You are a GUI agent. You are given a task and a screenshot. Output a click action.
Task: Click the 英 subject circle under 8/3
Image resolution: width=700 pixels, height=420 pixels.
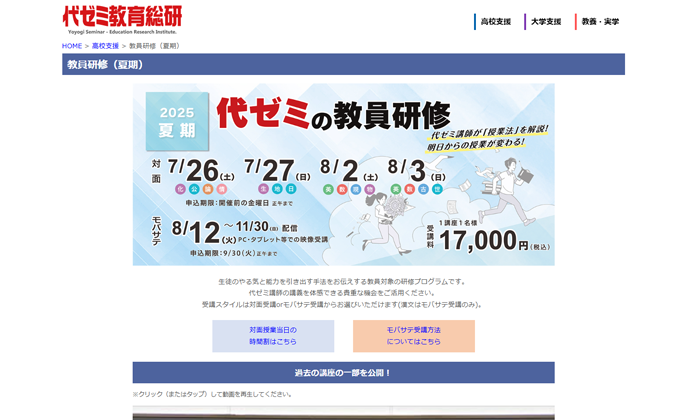click(x=396, y=189)
